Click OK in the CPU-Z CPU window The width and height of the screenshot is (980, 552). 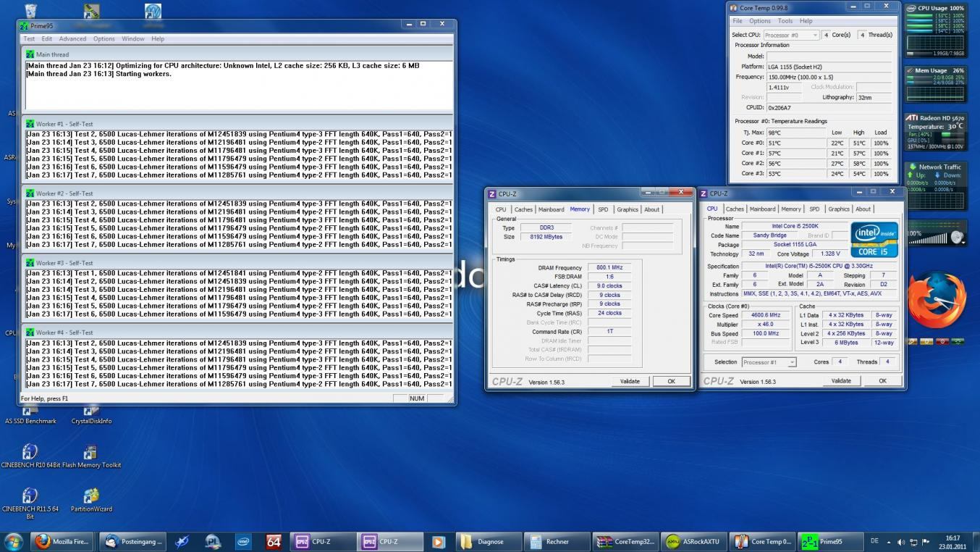[882, 380]
